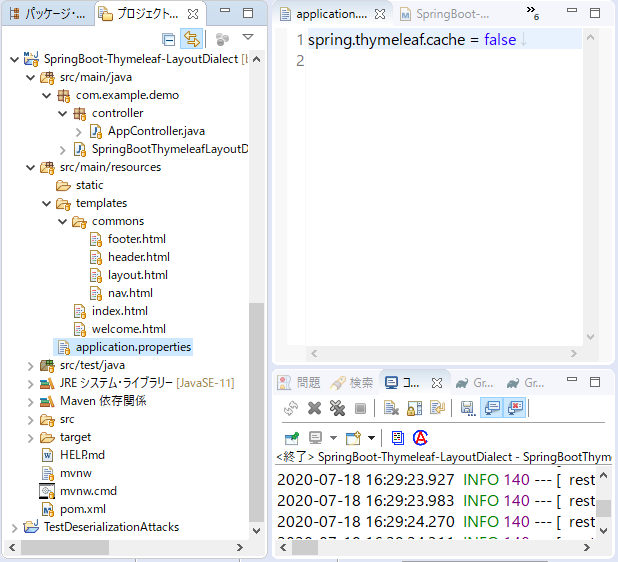Screen dimensions: 618x562
Task: Clear the console with the Clear Console icon
Action: [x=391, y=408]
